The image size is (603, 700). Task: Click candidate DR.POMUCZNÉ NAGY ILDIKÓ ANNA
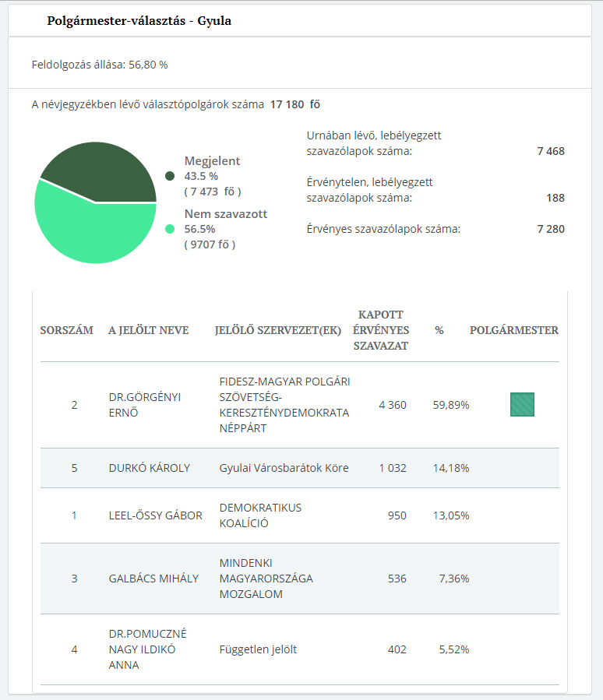(x=147, y=649)
